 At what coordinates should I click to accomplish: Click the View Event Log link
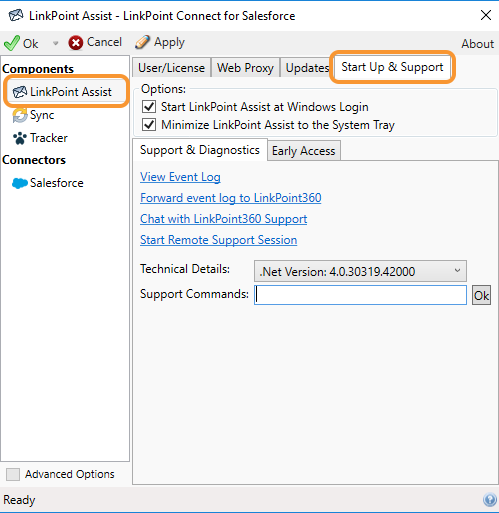click(180, 177)
